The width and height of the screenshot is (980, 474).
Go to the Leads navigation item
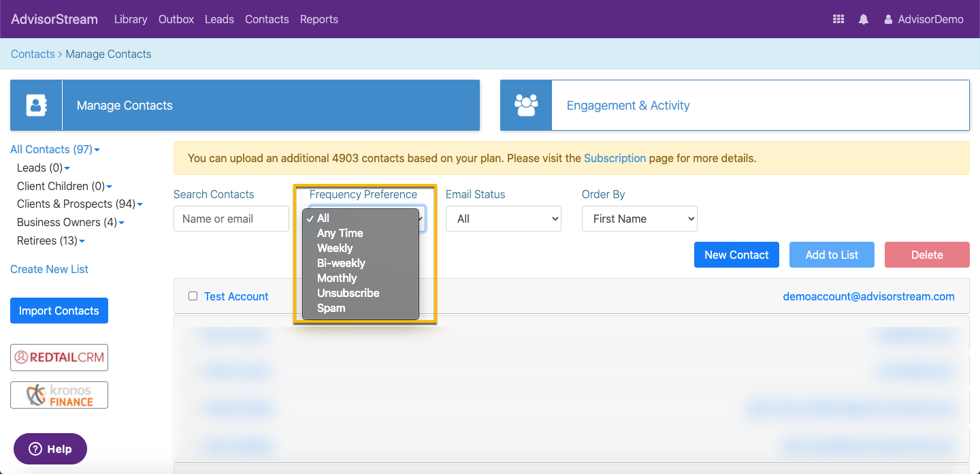tap(219, 19)
